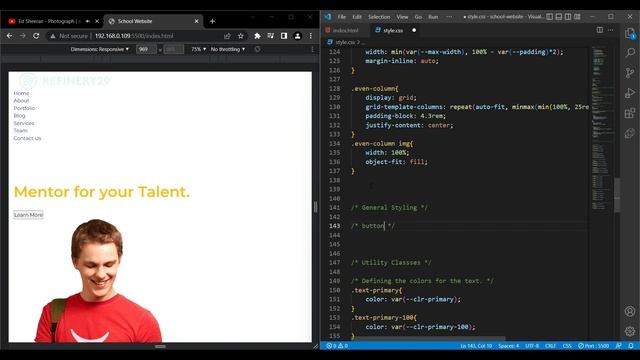
Task: Toggle the secondary side bar layout icon
Action: point(568,17)
